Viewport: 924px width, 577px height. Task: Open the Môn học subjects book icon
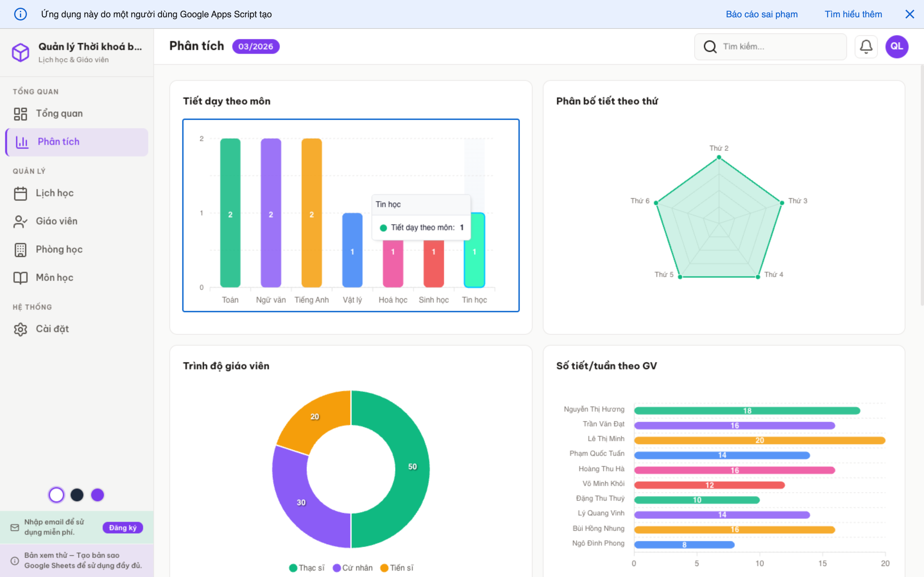[21, 277]
